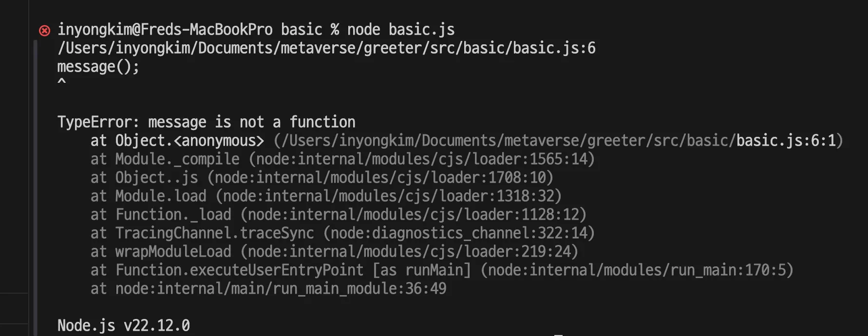Click the Module.load loader:1318:32 stack line
The height and width of the screenshot is (336, 868).
pos(326,196)
